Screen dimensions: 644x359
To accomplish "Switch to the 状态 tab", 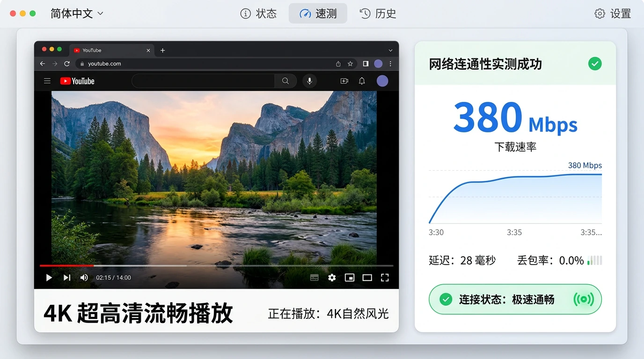I will pyautogui.click(x=258, y=14).
